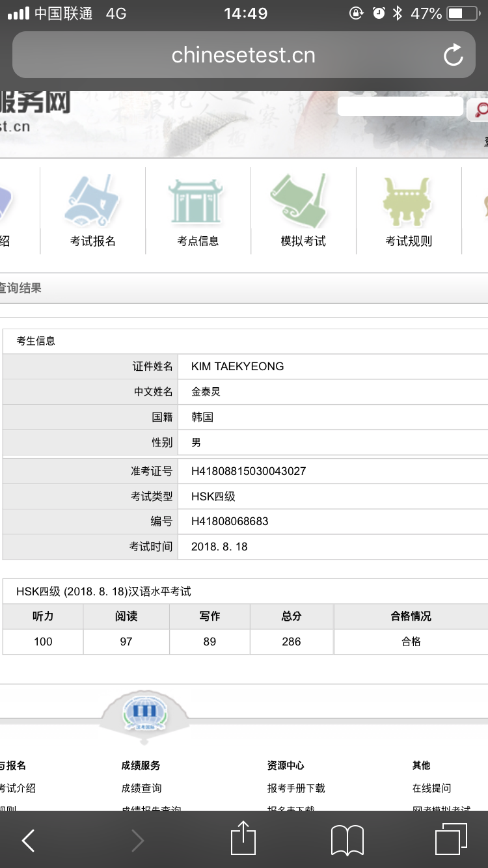This screenshot has width=488, height=868.
Task: Select the 考试报名 menu label
Action: 93,241
